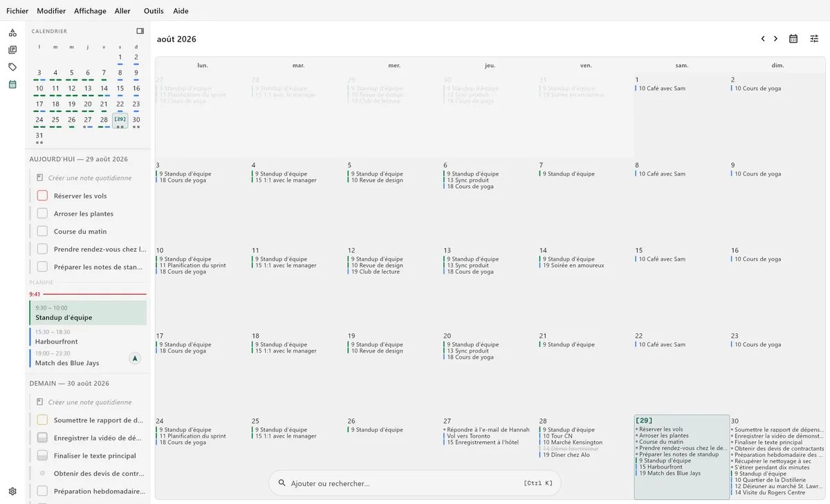Open Harbourfront 15:30 event in agenda
Viewport: 830px width, 504px height.
coord(88,337)
